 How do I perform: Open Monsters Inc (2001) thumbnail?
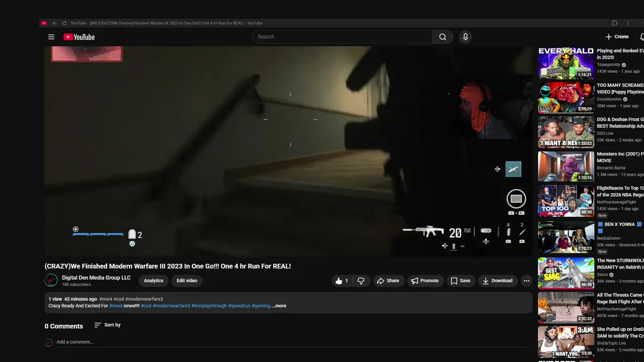click(566, 166)
